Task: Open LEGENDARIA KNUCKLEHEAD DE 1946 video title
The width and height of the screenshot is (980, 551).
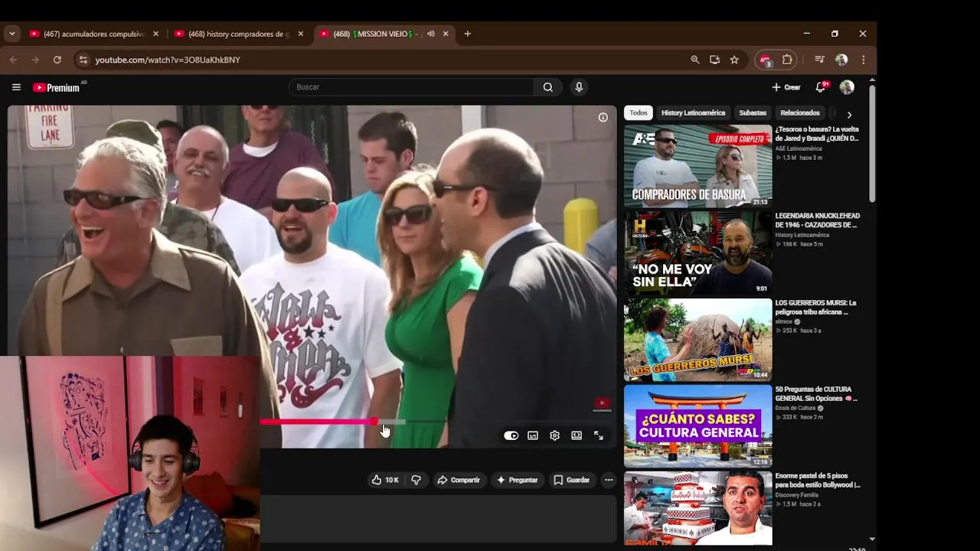Action: click(817, 220)
